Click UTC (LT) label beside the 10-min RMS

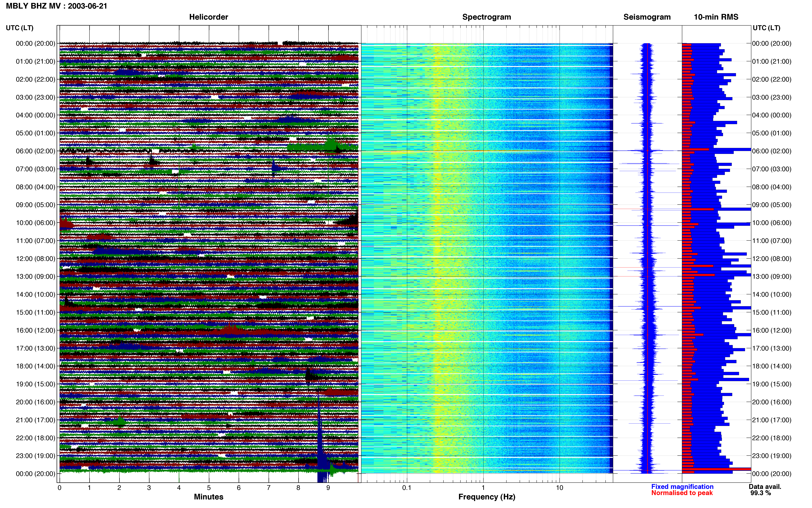click(766, 28)
